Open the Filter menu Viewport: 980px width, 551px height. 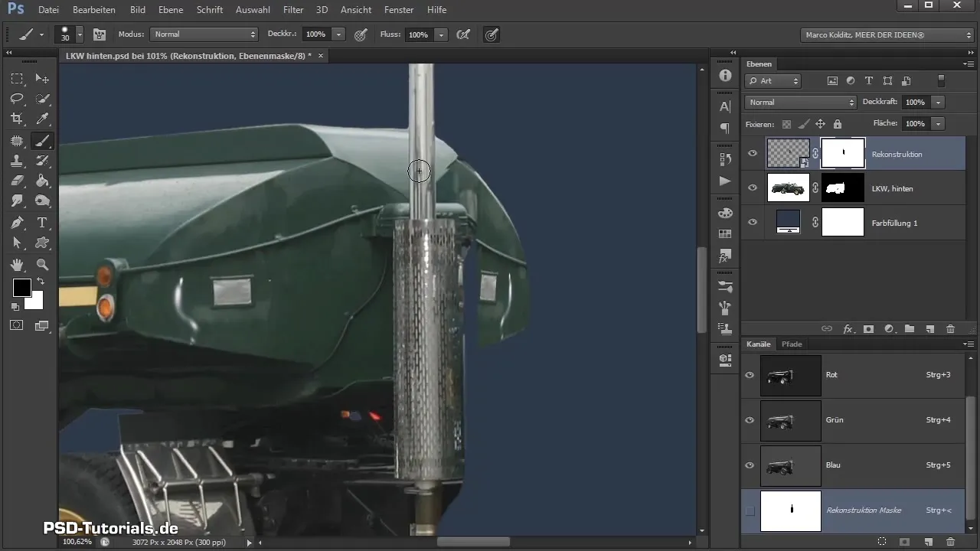pyautogui.click(x=293, y=10)
